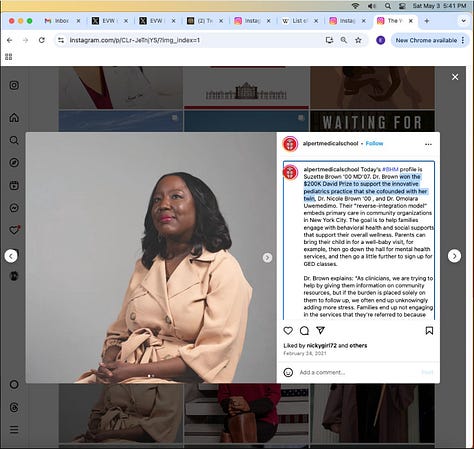Click the site info icon beside the URL
The height and width of the screenshot is (449, 474).
coord(61,40)
